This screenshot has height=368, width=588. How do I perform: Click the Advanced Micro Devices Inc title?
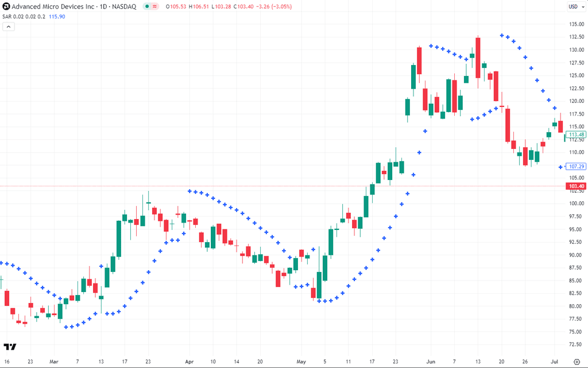[51, 6]
